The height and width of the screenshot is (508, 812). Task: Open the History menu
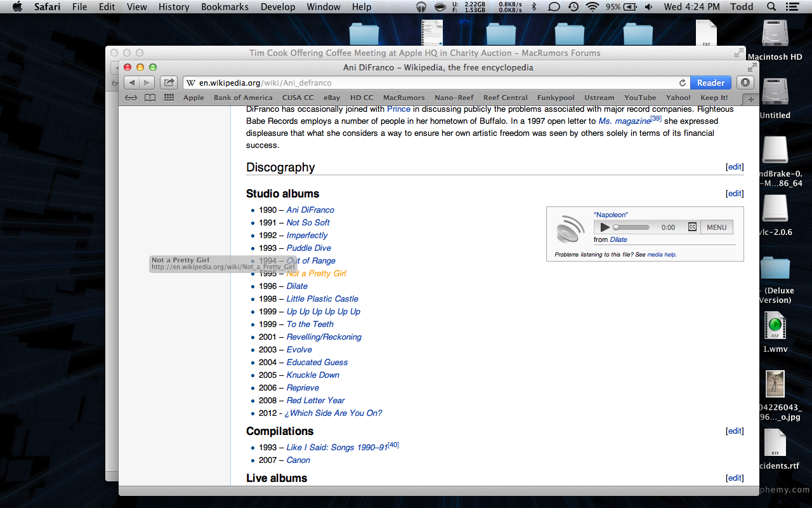coord(174,7)
